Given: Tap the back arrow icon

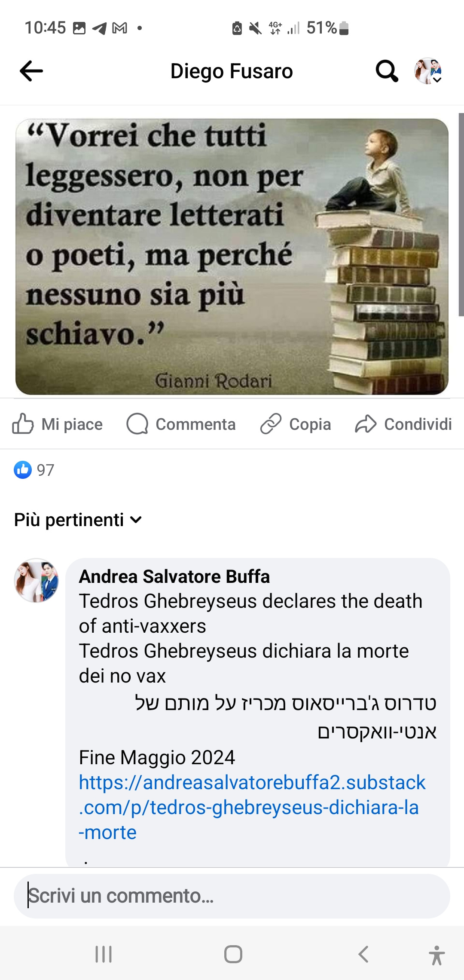Looking at the screenshot, I should point(31,71).
